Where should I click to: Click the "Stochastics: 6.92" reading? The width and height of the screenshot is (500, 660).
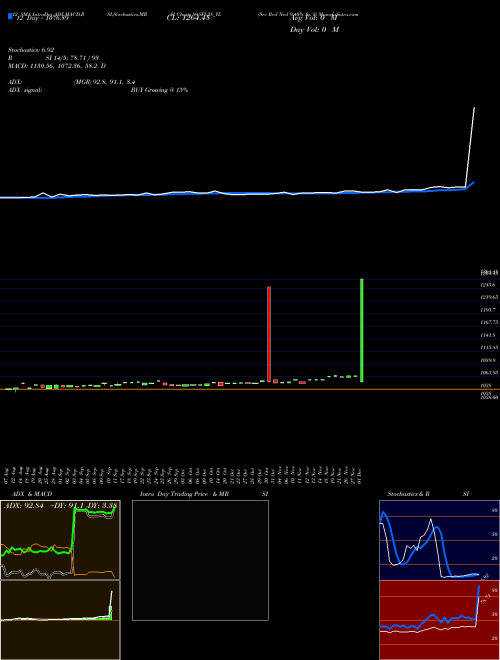coord(31,50)
